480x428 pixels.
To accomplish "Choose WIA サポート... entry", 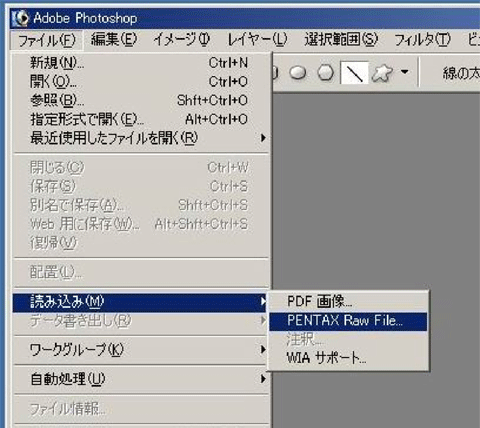I will 348,358.
